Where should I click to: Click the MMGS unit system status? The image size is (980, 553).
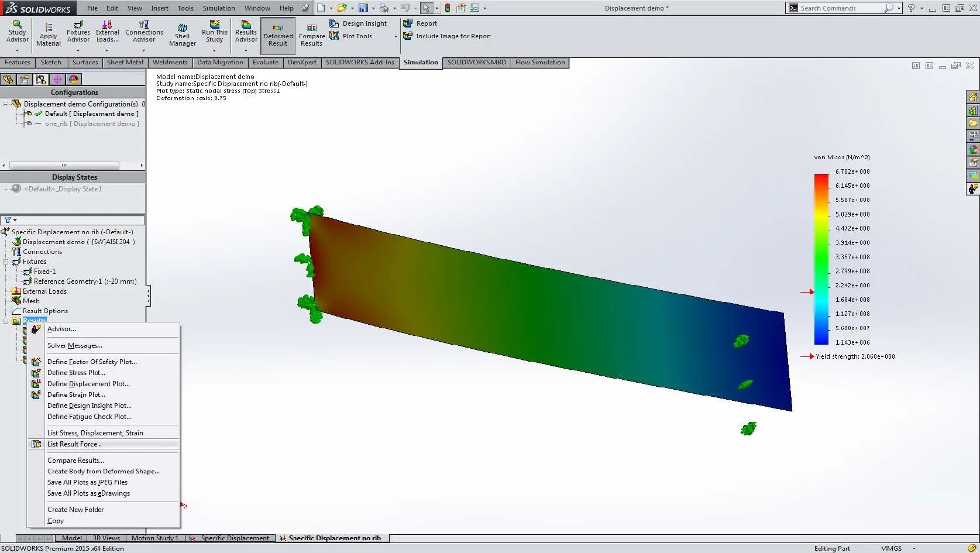point(891,548)
